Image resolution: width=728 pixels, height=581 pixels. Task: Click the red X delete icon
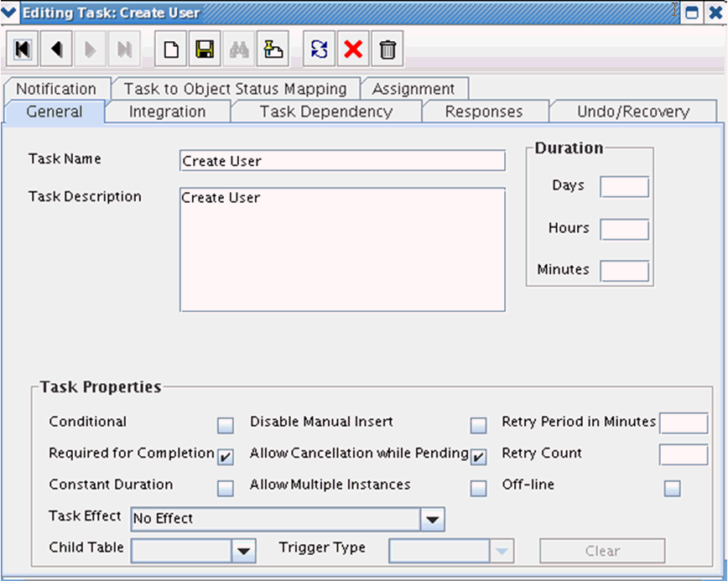click(x=353, y=49)
